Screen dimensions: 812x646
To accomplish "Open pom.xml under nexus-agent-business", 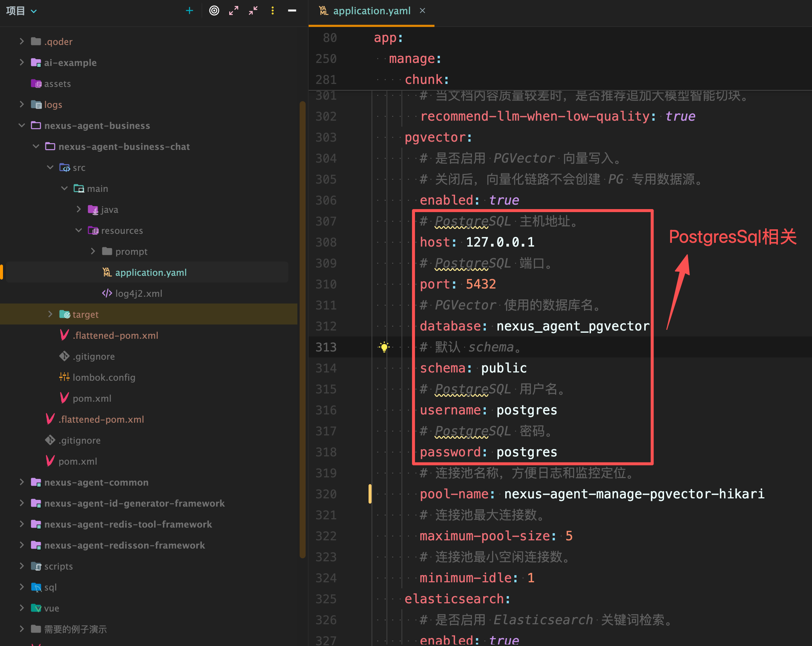I will point(78,461).
